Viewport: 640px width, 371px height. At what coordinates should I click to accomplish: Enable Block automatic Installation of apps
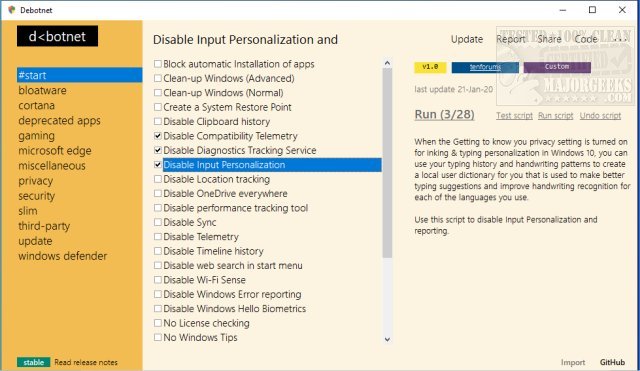(x=158, y=64)
